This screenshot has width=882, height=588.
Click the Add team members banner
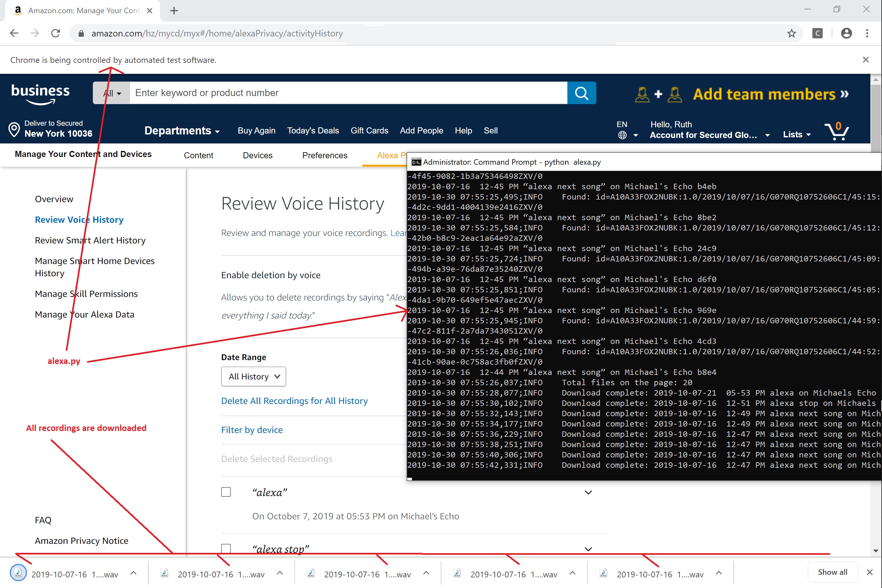click(741, 94)
